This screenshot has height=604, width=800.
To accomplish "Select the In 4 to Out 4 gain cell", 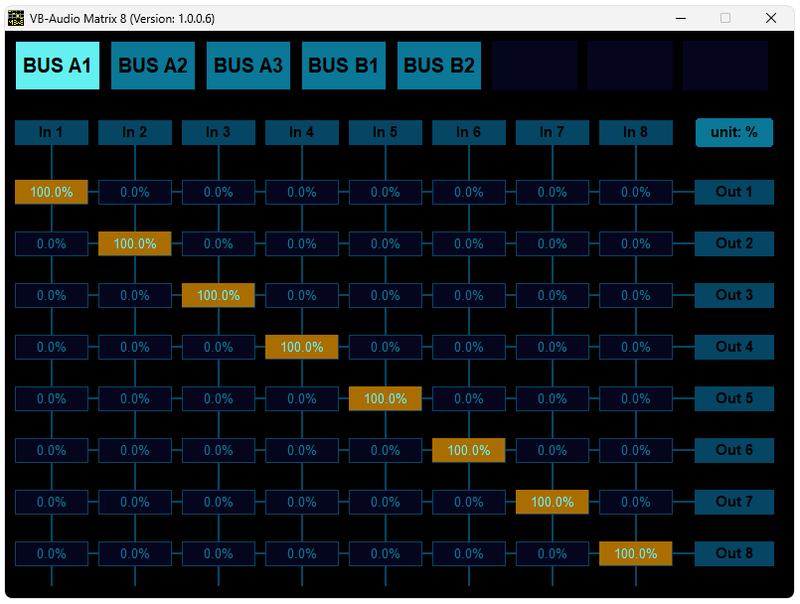I will tap(302, 347).
